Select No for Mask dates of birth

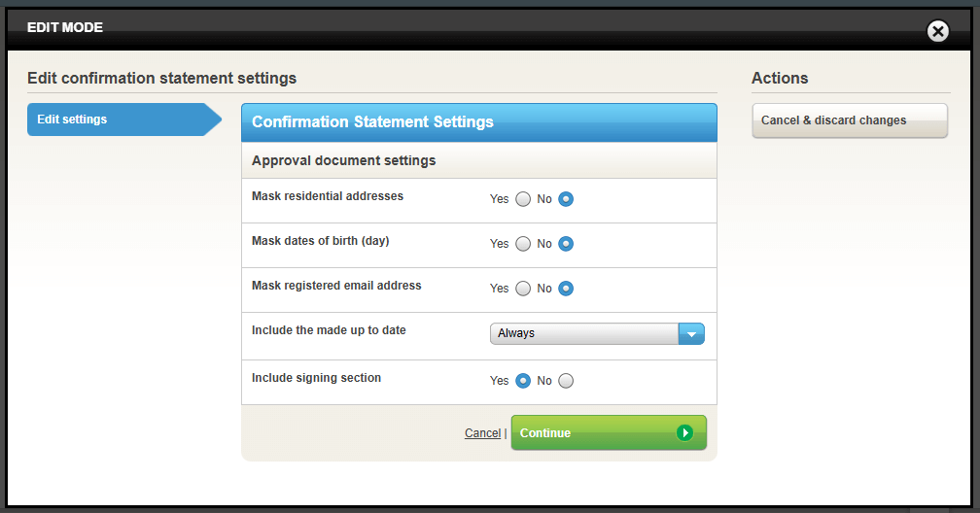[566, 244]
